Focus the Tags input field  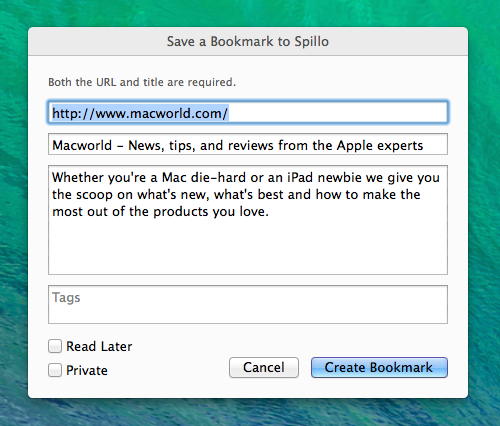click(248, 304)
